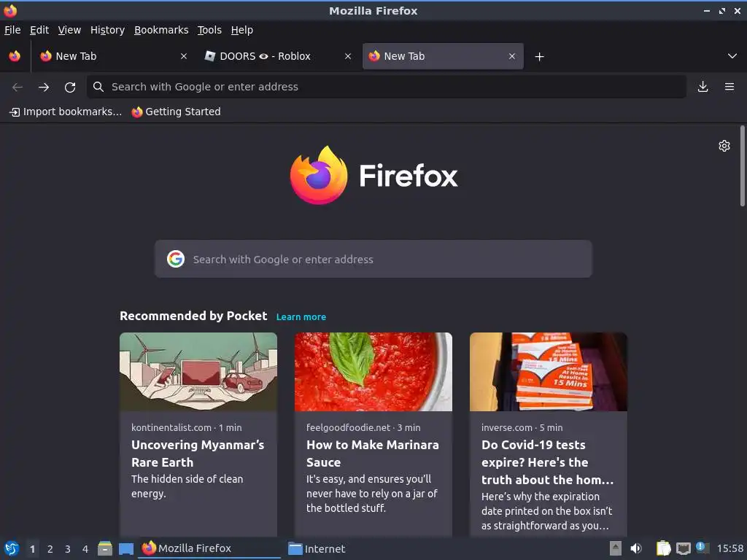Click the removable media tray icon
Image resolution: width=747 pixels, height=560 pixels.
(616, 548)
